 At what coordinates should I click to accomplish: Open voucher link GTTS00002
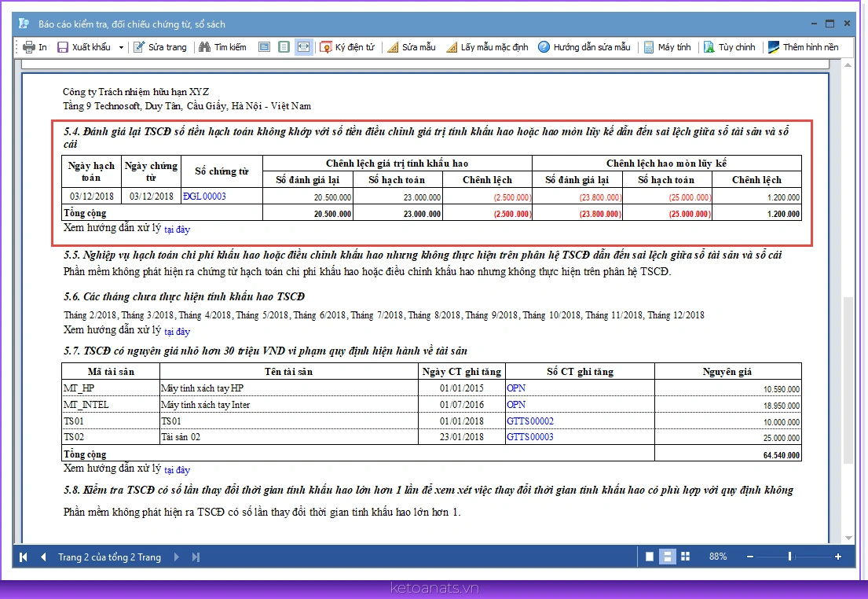[x=530, y=421]
